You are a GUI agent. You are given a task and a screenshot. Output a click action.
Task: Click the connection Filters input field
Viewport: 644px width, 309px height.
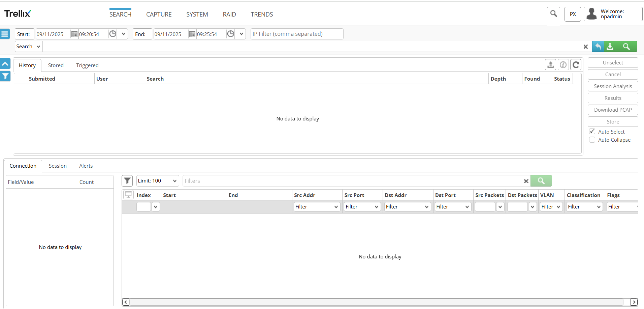tap(352, 181)
